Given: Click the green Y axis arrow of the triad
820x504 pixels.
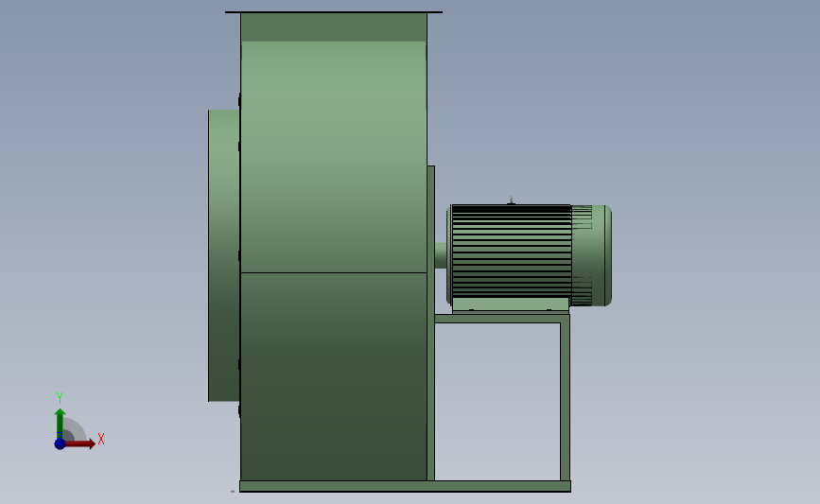Looking at the screenshot, I should coord(60,424).
